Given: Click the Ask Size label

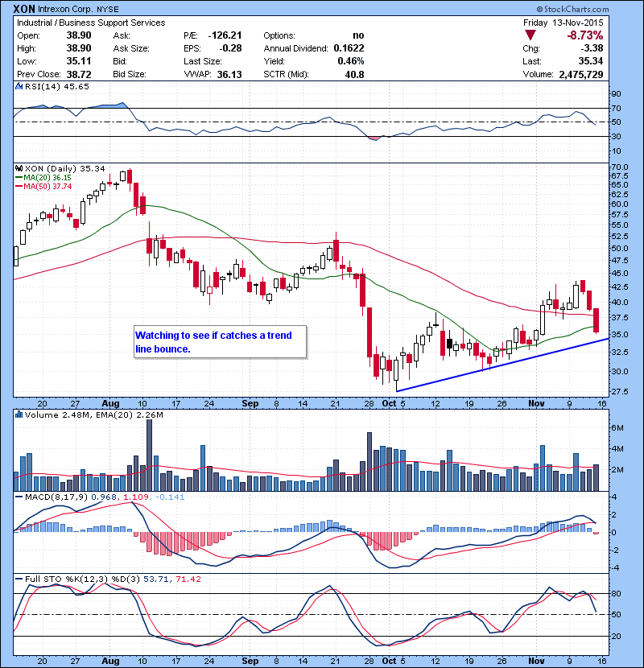Looking at the screenshot, I should [x=131, y=48].
